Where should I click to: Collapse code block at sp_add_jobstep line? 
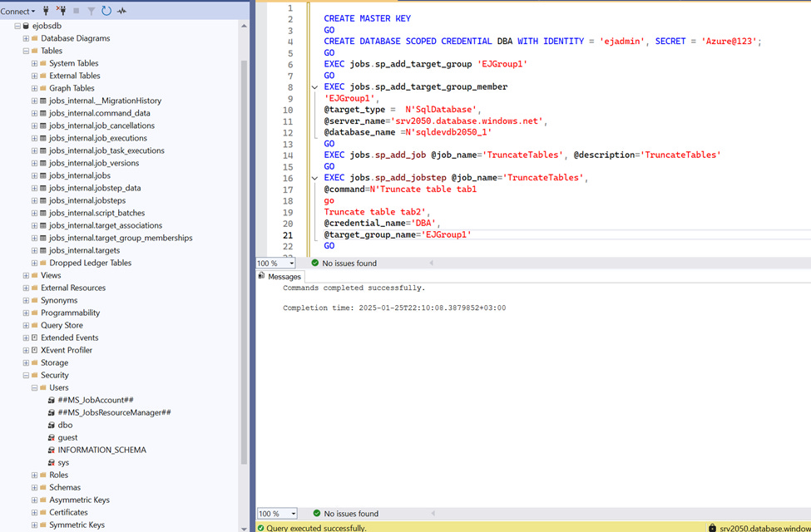click(314, 178)
